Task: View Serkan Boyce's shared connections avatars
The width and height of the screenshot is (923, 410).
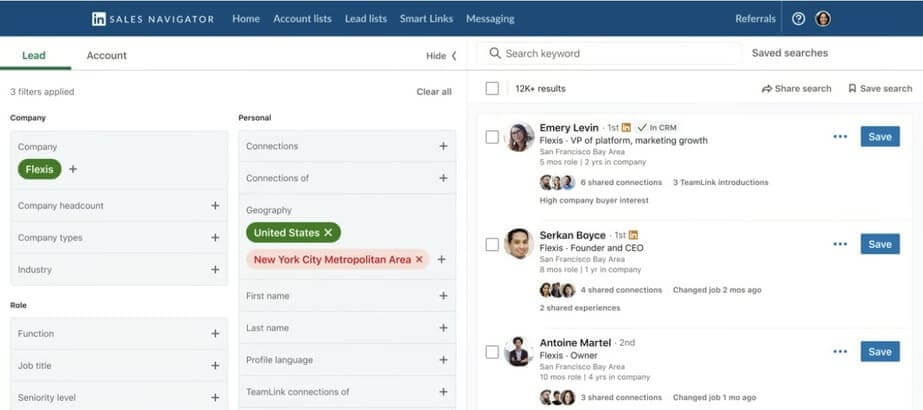Action: tap(557, 290)
